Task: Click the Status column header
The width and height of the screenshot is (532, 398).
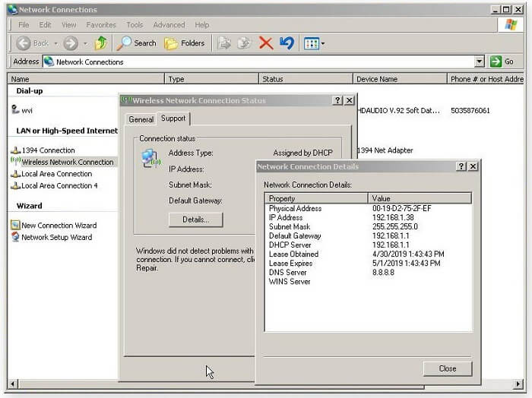Action: [x=306, y=79]
